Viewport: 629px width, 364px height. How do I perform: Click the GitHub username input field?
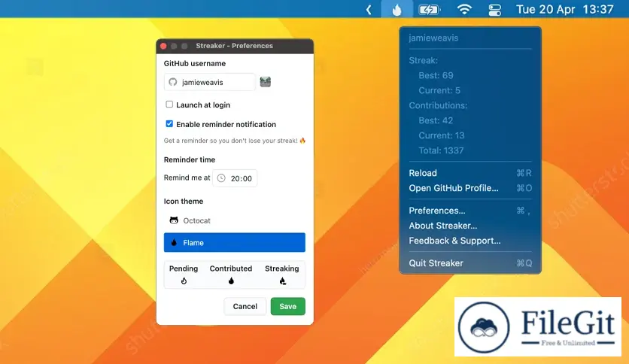pos(209,82)
